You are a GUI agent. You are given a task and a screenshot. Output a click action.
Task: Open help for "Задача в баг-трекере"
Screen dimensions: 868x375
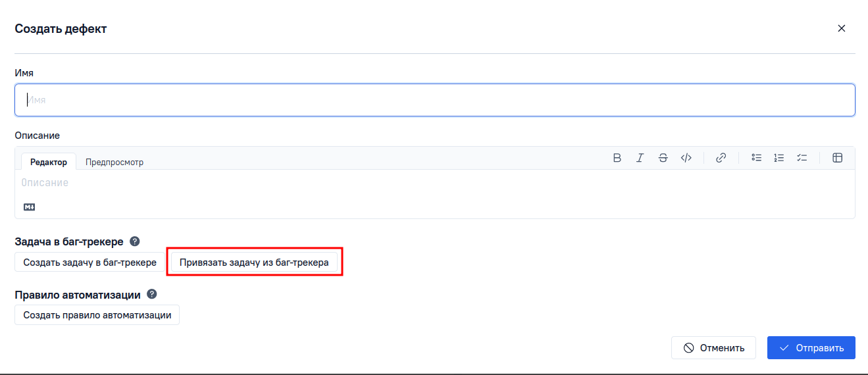(x=135, y=241)
